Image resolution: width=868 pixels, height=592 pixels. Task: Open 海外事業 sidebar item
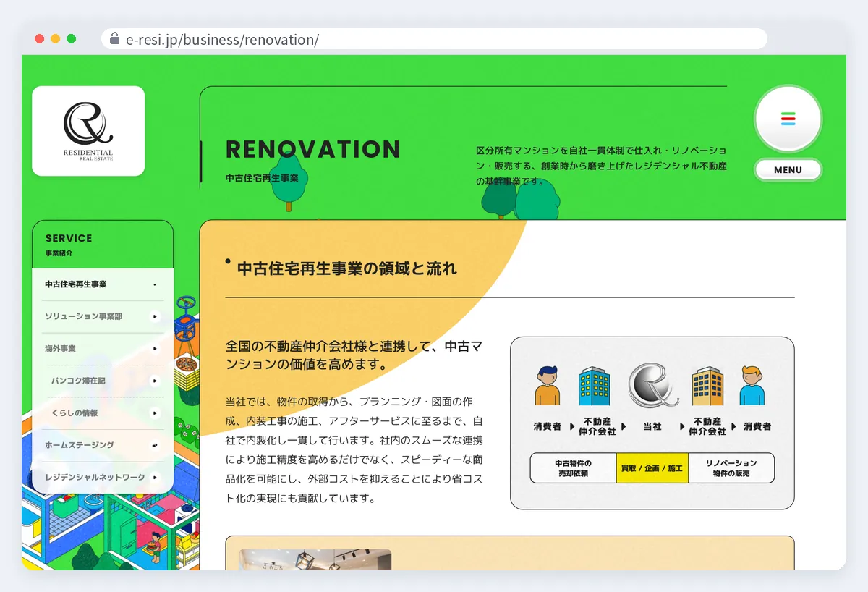pyautogui.click(x=102, y=349)
